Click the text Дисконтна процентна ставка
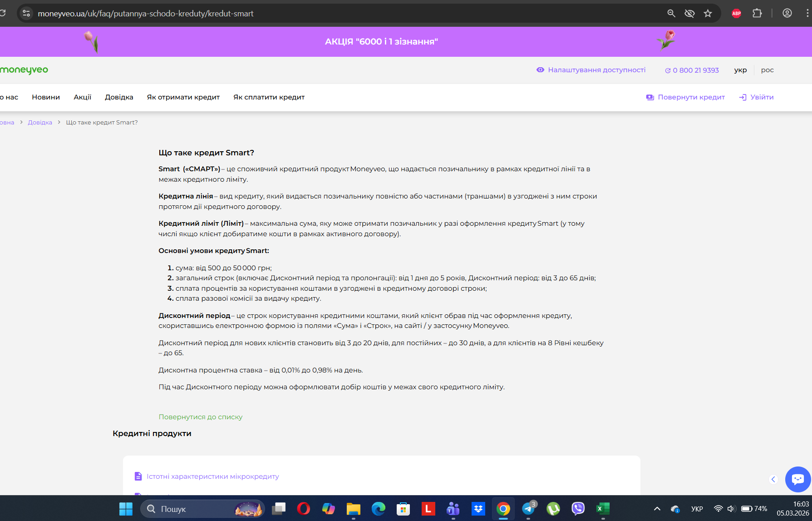This screenshot has height=521, width=812. [x=211, y=370]
